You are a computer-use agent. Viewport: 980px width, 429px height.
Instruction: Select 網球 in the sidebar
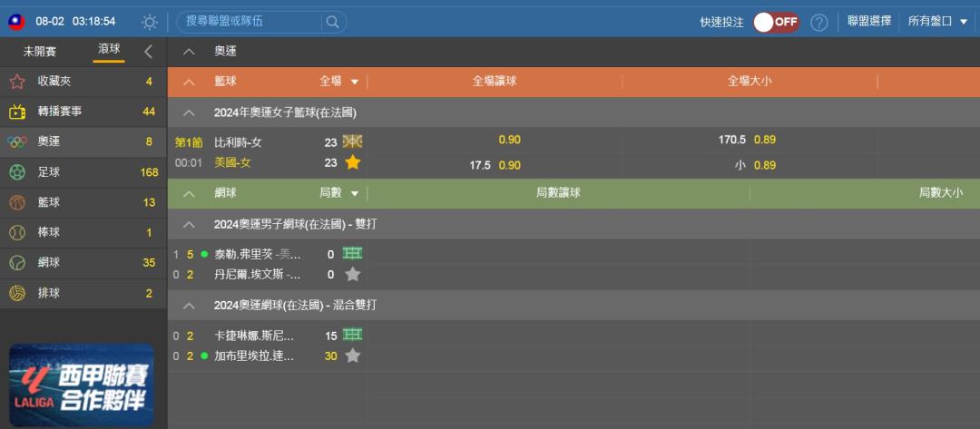coord(83,263)
